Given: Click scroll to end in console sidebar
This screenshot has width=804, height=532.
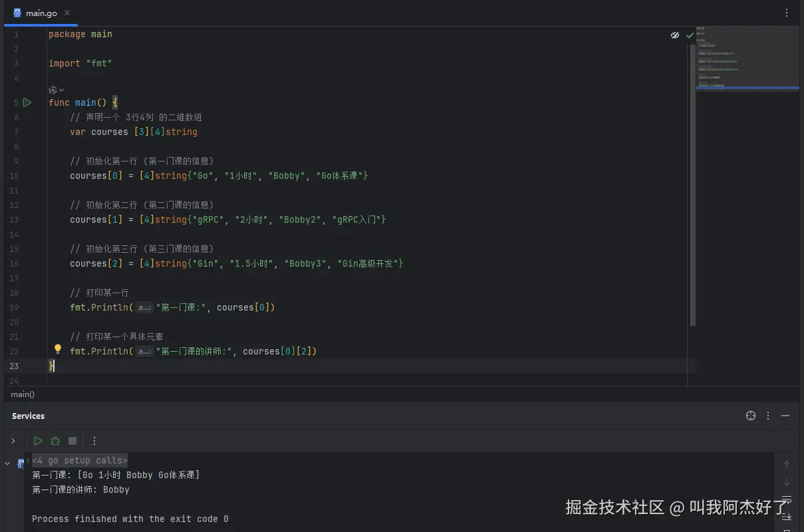Looking at the screenshot, I should [787, 517].
